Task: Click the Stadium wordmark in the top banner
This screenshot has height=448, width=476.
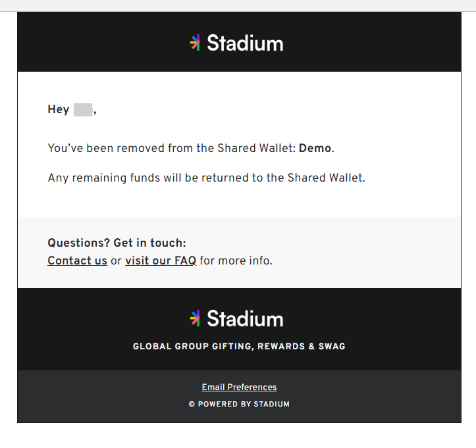Action: (x=245, y=43)
